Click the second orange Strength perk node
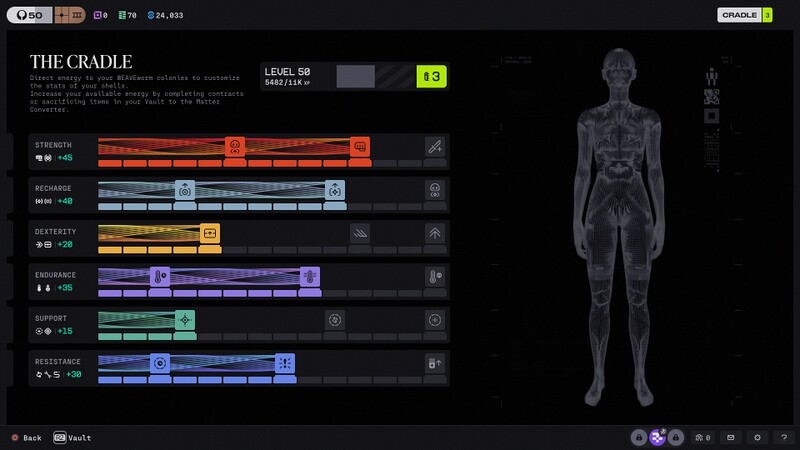The width and height of the screenshot is (800, 450). pyautogui.click(x=360, y=147)
